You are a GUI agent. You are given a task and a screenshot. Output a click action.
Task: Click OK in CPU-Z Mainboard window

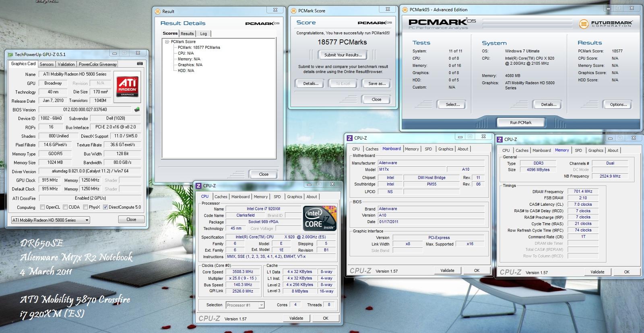(477, 271)
